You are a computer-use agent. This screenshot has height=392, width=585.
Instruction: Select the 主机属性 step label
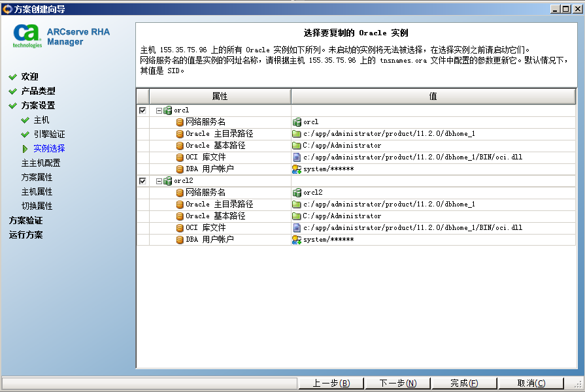click(37, 191)
